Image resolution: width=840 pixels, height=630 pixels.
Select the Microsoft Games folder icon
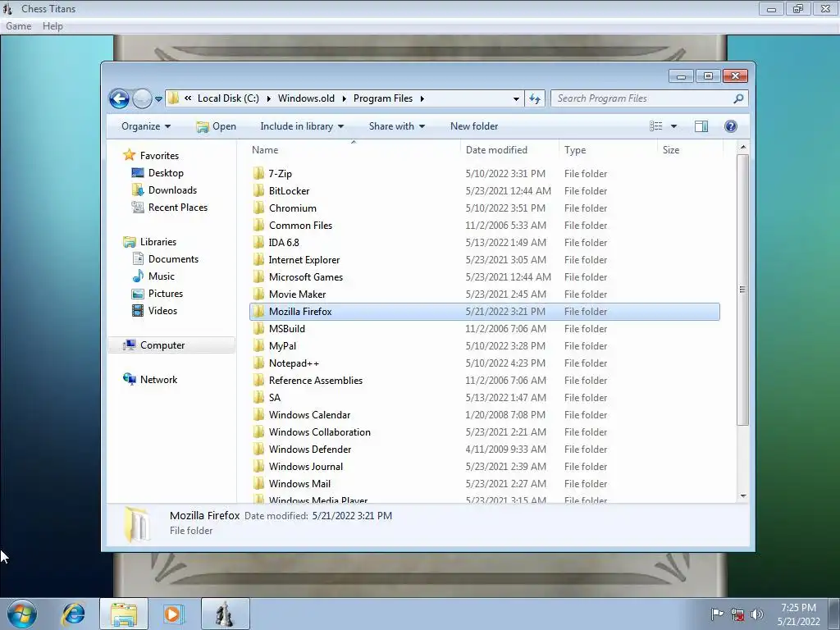click(258, 276)
